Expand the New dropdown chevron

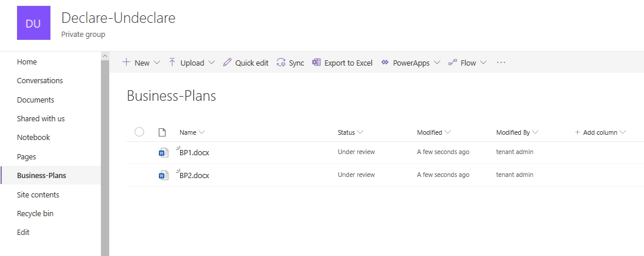157,63
